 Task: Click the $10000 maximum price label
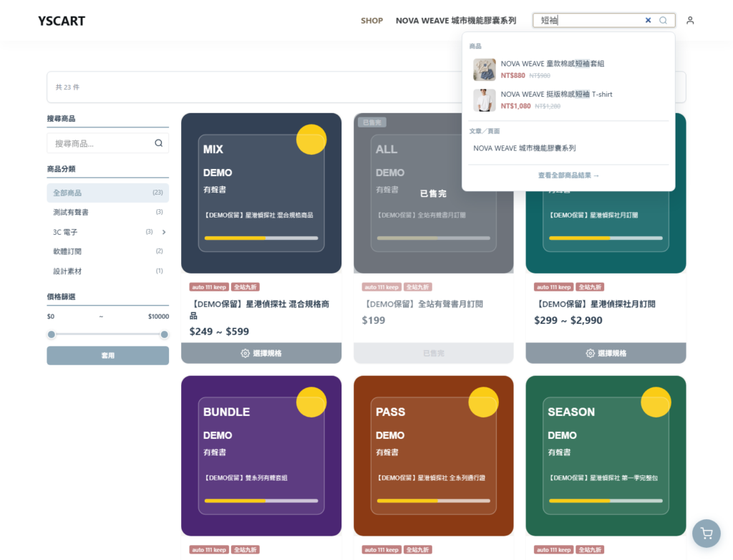(158, 317)
